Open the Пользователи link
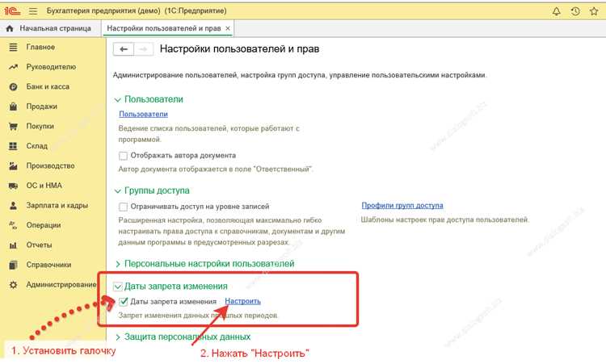This screenshot has height=364, width=606. click(x=143, y=115)
